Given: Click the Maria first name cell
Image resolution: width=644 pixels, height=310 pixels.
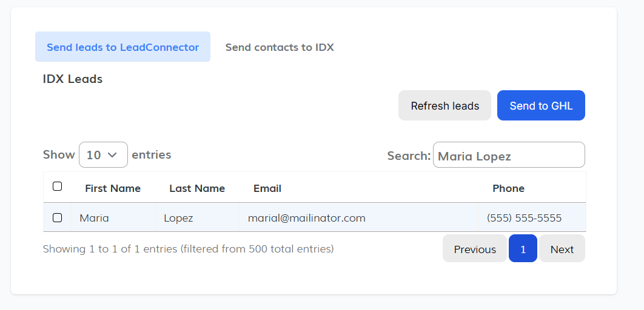Looking at the screenshot, I should (x=95, y=218).
